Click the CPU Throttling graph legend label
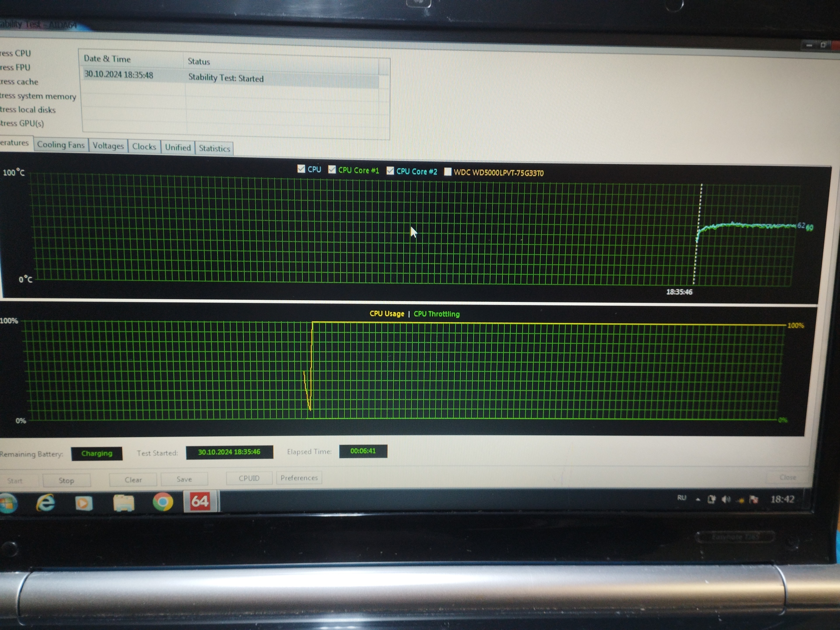Screen dimensions: 840x630 pyautogui.click(x=437, y=314)
